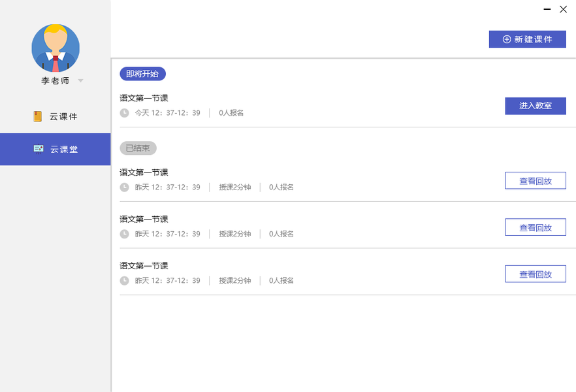Expand dropdown arrow beside 李老师

(80, 81)
